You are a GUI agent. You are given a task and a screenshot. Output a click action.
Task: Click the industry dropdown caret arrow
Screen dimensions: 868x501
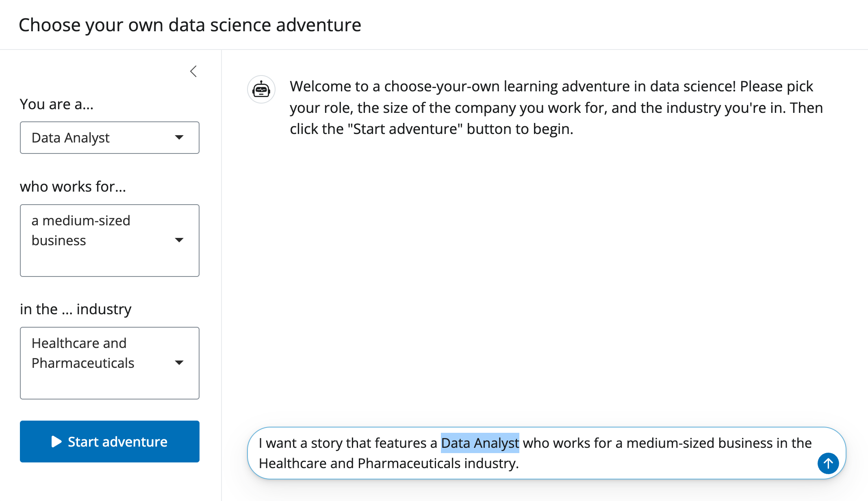(179, 363)
